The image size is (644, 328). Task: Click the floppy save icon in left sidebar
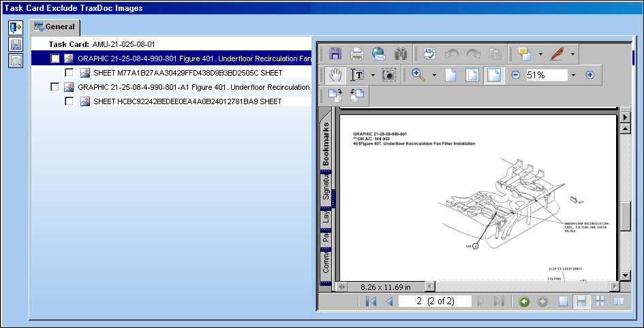(x=16, y=44)
